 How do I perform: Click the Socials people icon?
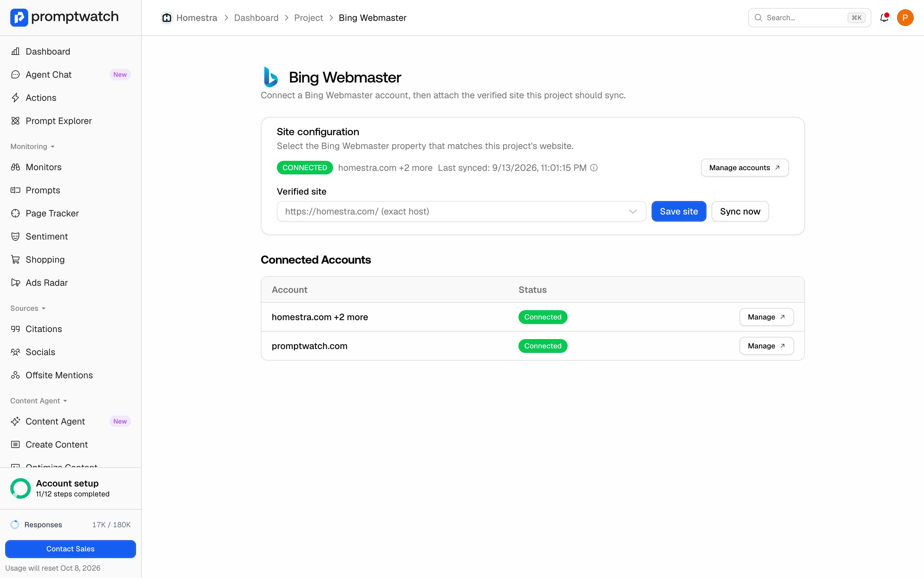click(x=15, y=352)
